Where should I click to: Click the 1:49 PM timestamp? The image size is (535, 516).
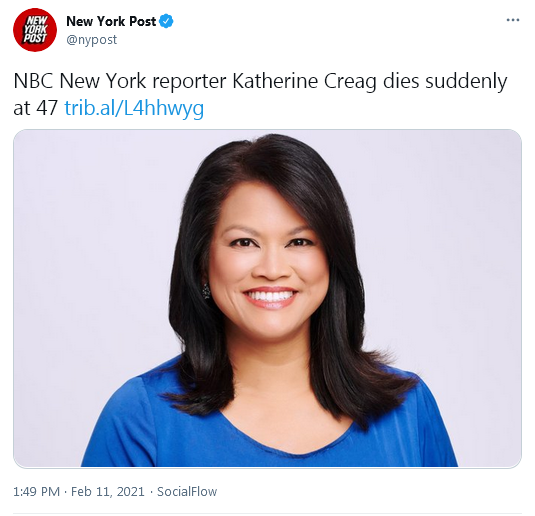tap(37, 492)
